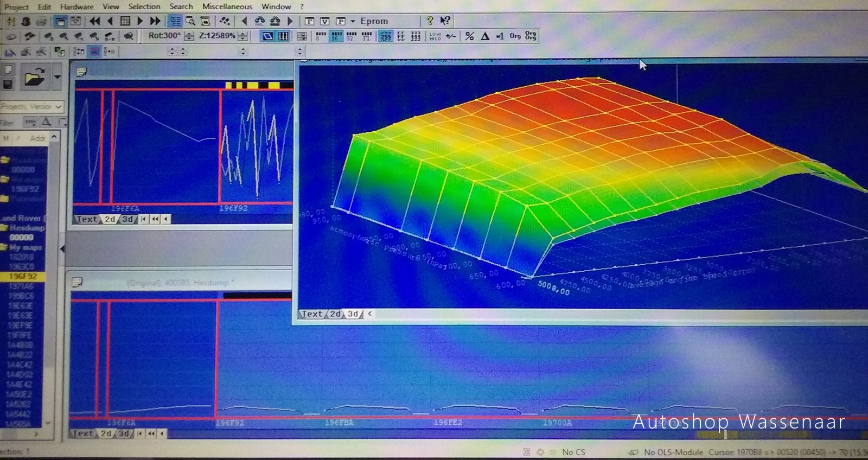Jump to next map with double-right arrow
Screen dimensions: 868x460
[155, 21]
